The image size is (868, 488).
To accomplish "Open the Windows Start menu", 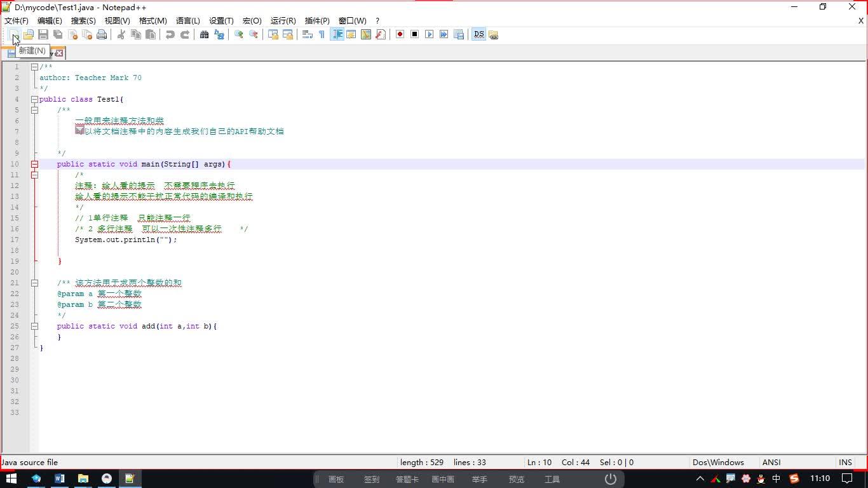I will click(x=11, y=478).
